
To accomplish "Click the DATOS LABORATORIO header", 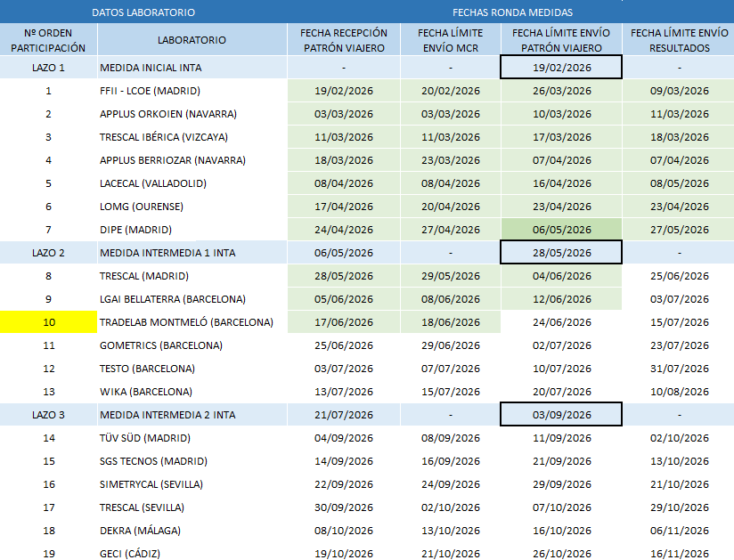I will [143, 12].
